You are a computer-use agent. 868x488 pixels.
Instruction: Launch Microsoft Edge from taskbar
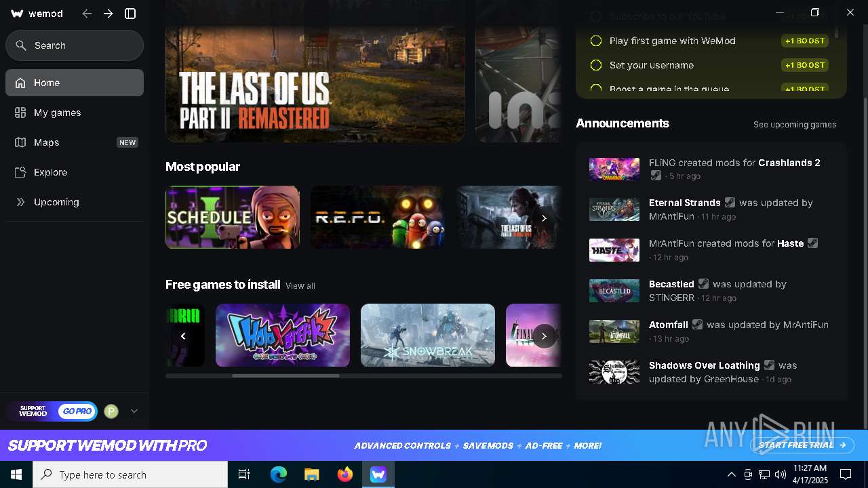coord(279,474)
